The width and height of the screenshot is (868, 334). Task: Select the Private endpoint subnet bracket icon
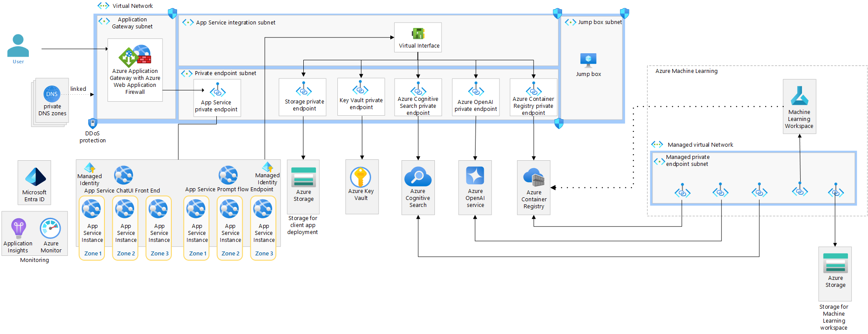coord(187,73)
